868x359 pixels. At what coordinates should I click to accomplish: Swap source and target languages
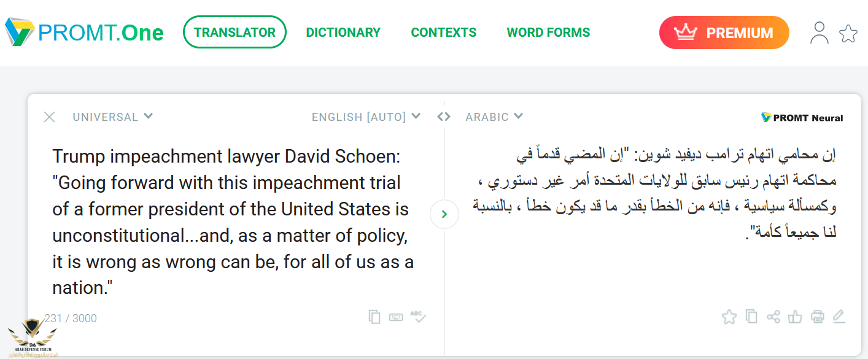click(444, 117)
